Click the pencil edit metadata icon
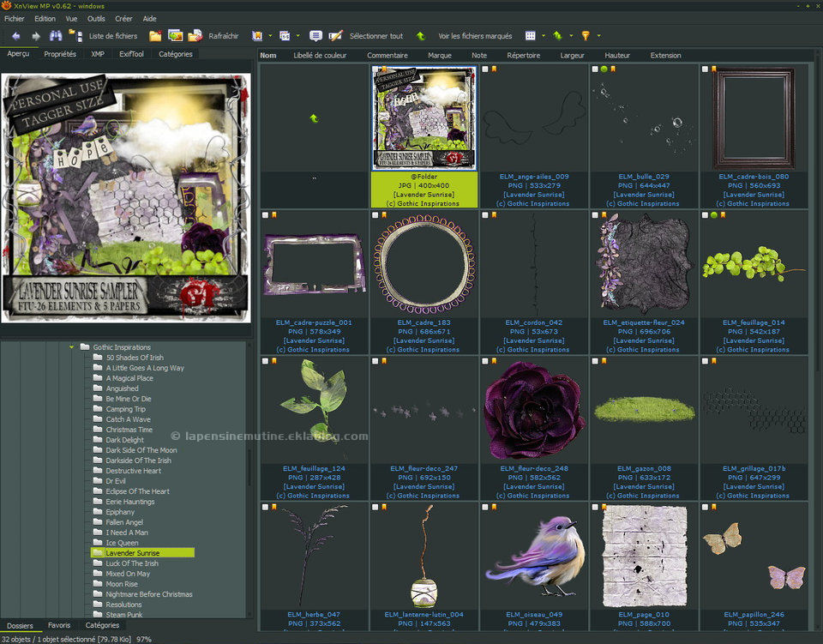 coord(335,36)
